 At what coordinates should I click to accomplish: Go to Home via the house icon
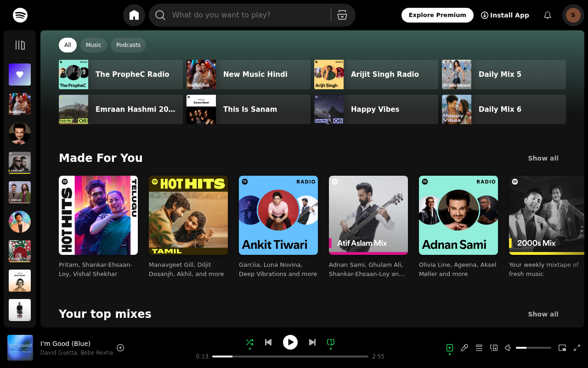click(134, 15)
